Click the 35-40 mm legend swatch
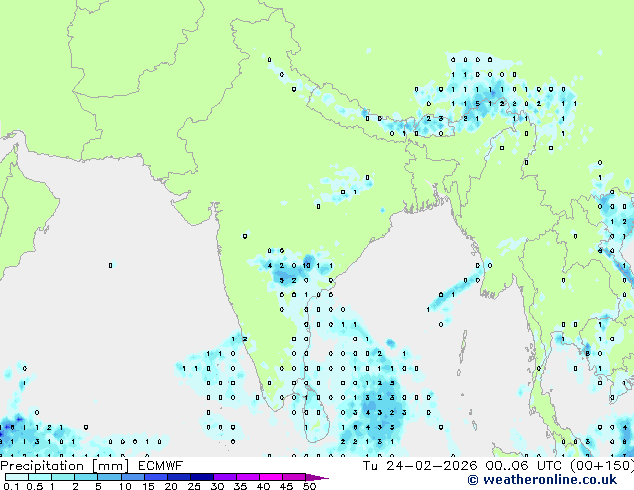 click(x=248, y=477)
